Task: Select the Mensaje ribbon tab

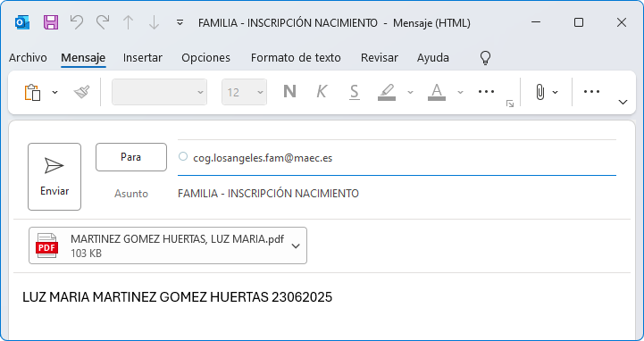Action: (x=83, y=58)
